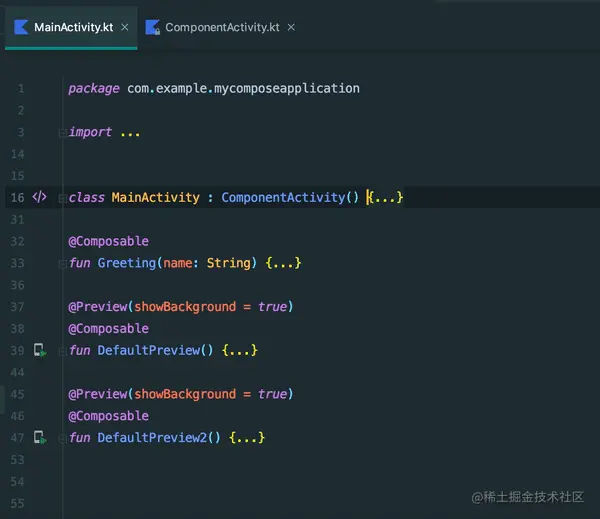Click line number 47 in the gutter

tap(17, 438)
